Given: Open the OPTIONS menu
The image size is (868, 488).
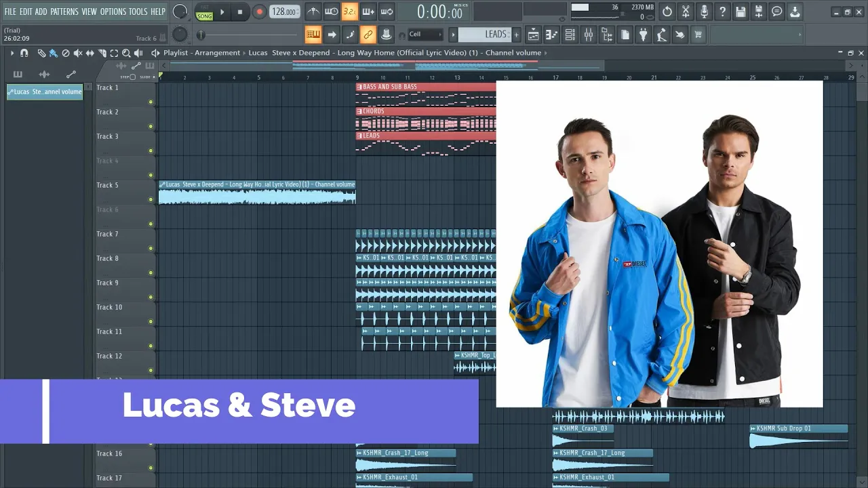Looking at the screenshot, I should (x=113, y=12).
